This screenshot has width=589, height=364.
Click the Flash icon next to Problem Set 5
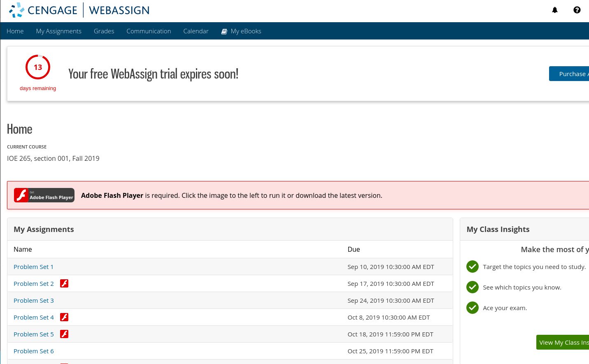coord(64,334)
